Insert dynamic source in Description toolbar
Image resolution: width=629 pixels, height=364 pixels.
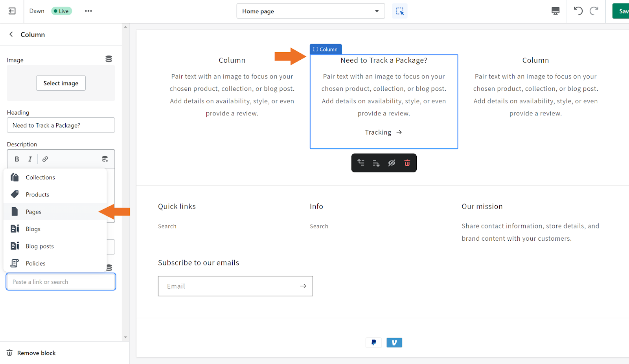tap(105, 159)
